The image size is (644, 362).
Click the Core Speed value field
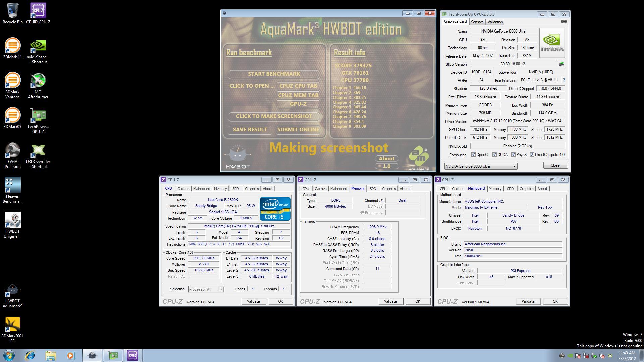click(204, 258)
